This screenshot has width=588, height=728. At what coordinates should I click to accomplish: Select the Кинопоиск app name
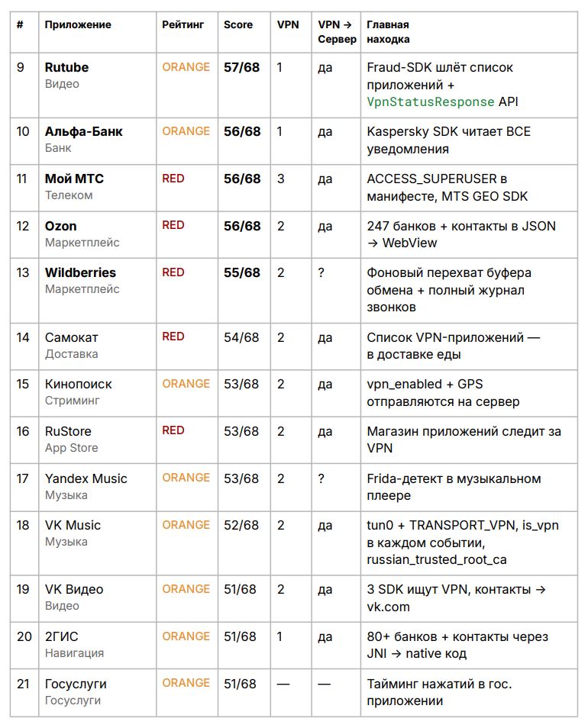(x=78, y=384)
